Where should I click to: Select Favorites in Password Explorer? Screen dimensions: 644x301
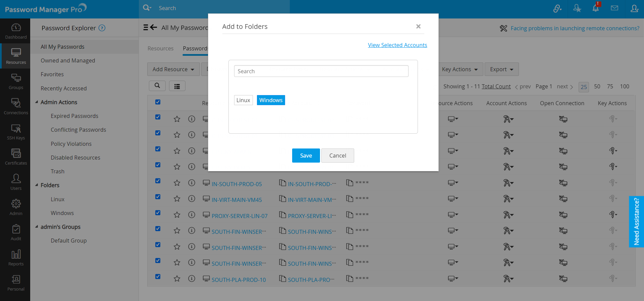52,74
